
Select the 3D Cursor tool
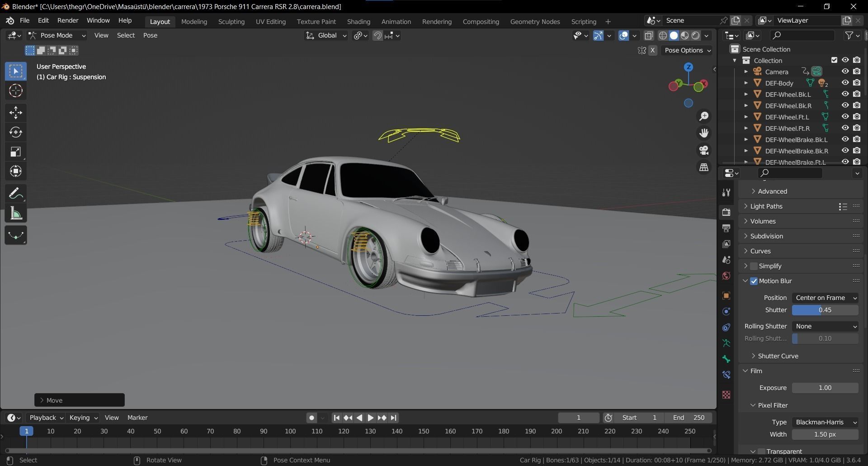pyautogui.click(x=16, y=91)
